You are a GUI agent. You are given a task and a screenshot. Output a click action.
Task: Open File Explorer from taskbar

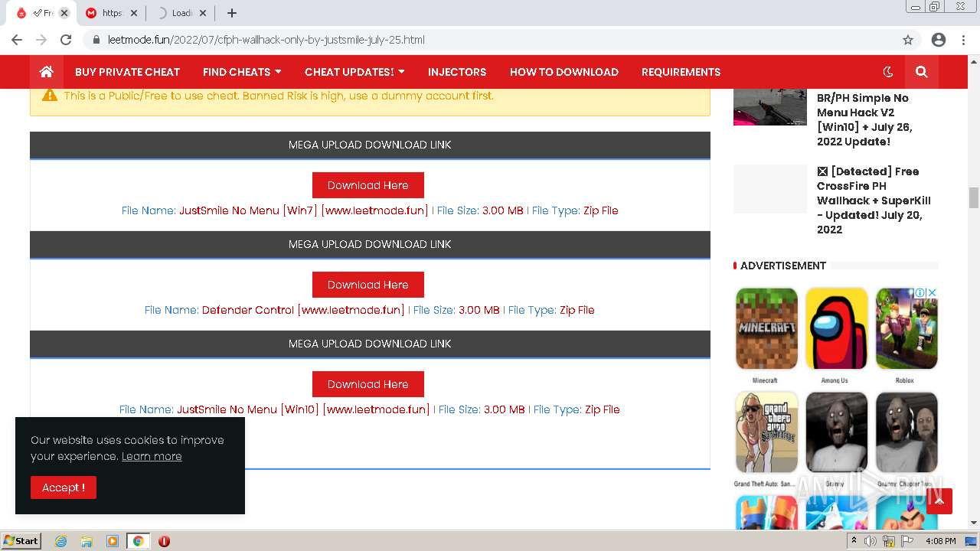(87, 541)
